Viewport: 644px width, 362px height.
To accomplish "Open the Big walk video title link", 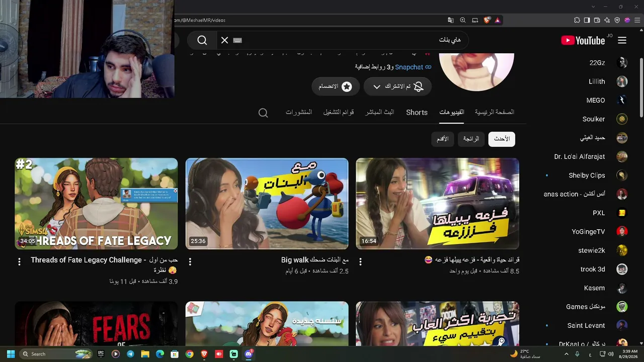I will point(315,260).
